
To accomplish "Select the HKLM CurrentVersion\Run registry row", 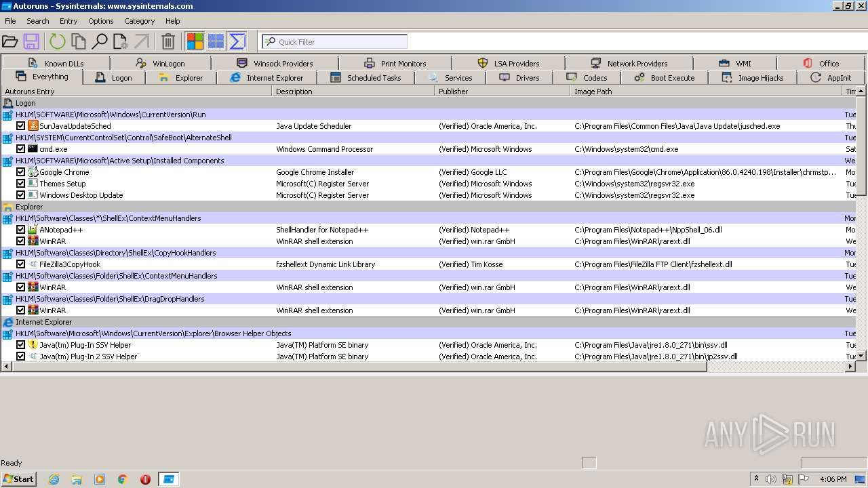I will (429, 115).
